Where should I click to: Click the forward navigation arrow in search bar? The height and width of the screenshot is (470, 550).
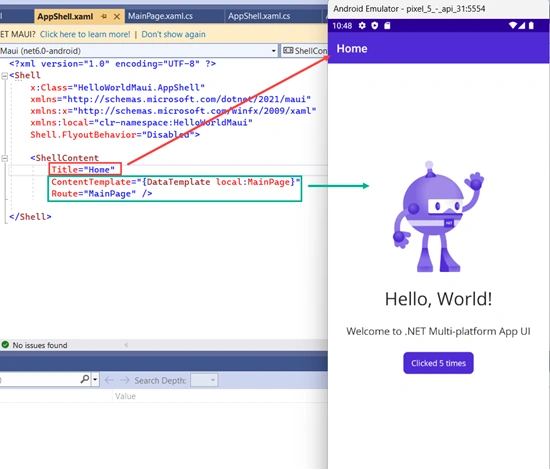(x=124, y=380)
